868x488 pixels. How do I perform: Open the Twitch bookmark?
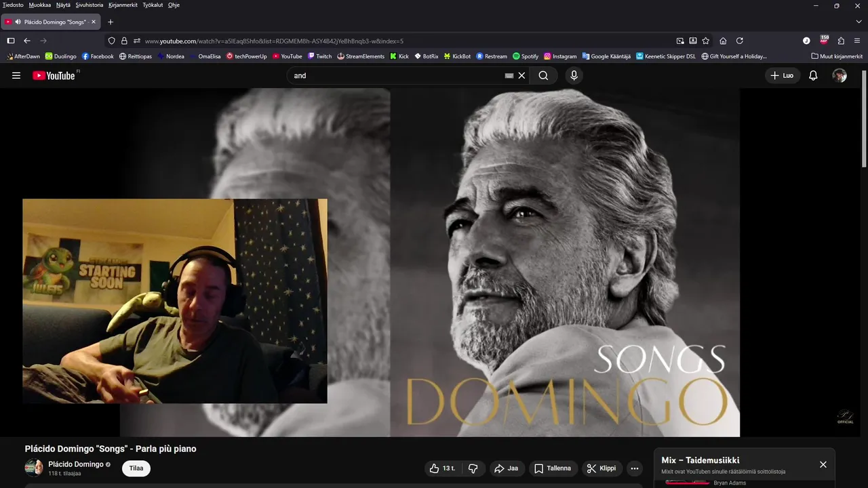click(319, 56)
